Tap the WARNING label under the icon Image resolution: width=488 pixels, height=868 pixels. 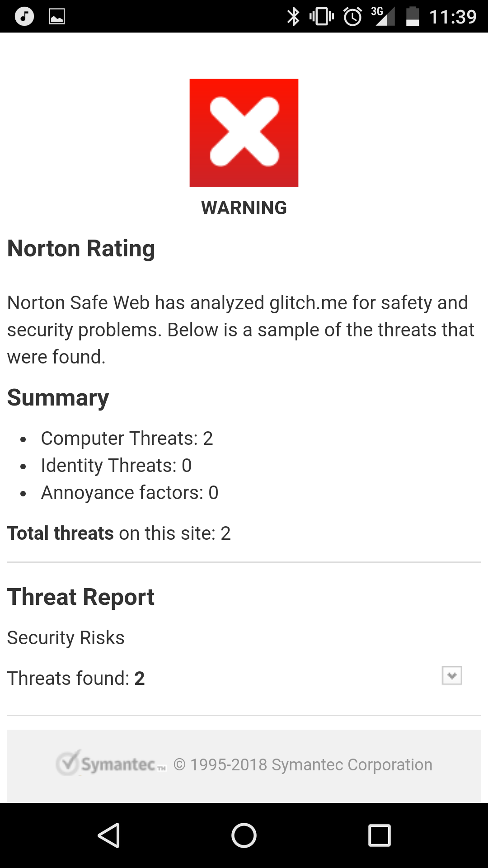pyautogui.click(x=244, y=208)
